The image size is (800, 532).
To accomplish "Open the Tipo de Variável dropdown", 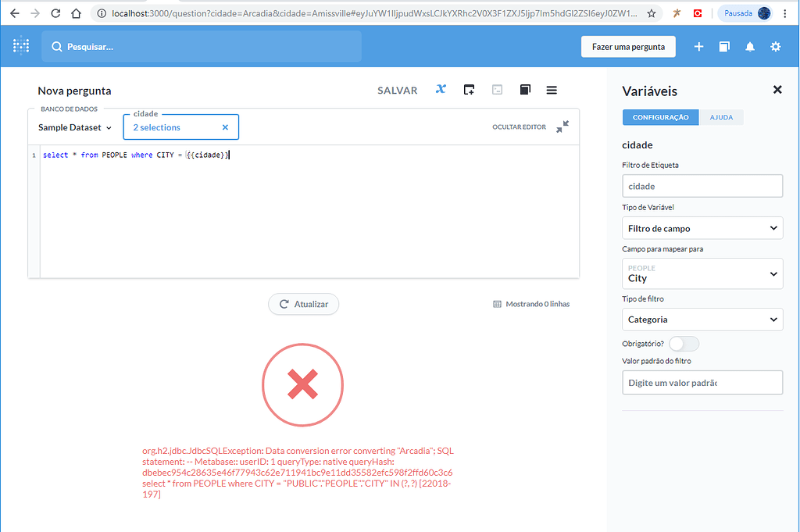I will [x=702, y=227].
